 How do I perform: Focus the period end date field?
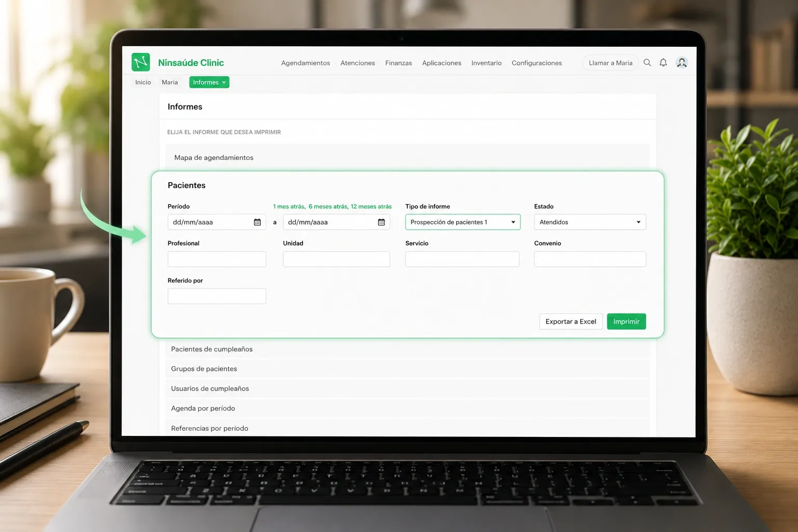click(x=336, y=222)
